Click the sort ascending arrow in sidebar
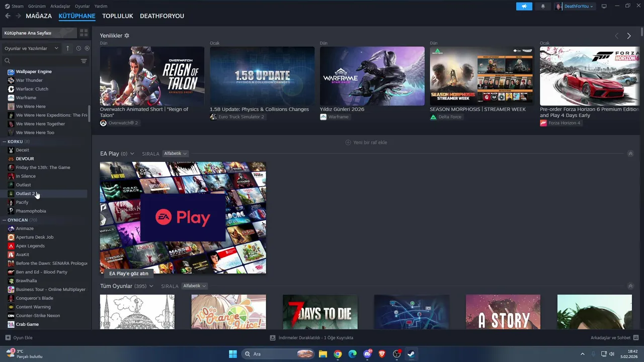 tap(68, 48)
